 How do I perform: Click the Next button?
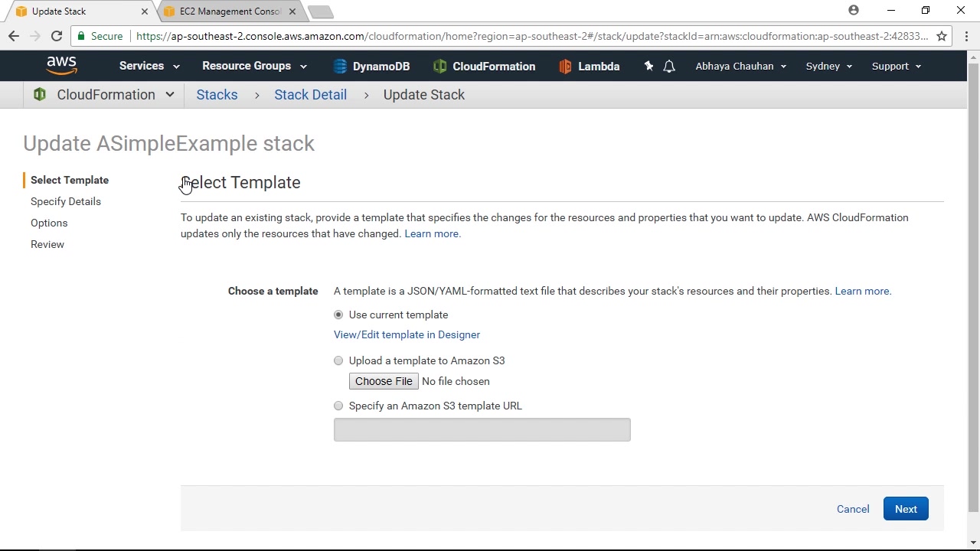coord(906,509)
